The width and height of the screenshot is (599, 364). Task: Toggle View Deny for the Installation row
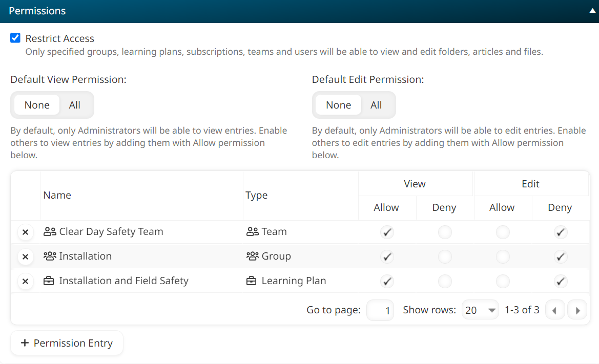tap(445, 256)
